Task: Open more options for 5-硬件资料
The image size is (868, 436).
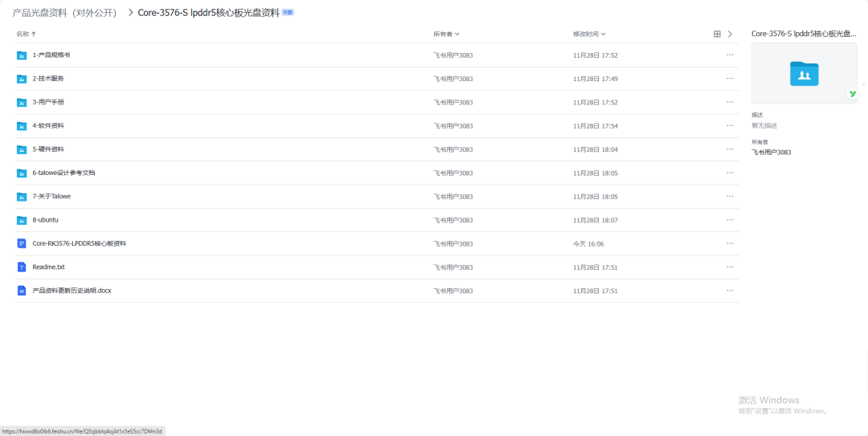Action: (730, 149)
